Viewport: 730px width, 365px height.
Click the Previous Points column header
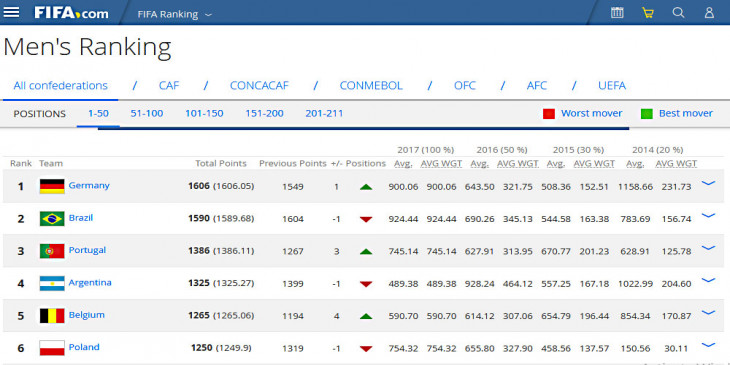(x=293, y=163)
